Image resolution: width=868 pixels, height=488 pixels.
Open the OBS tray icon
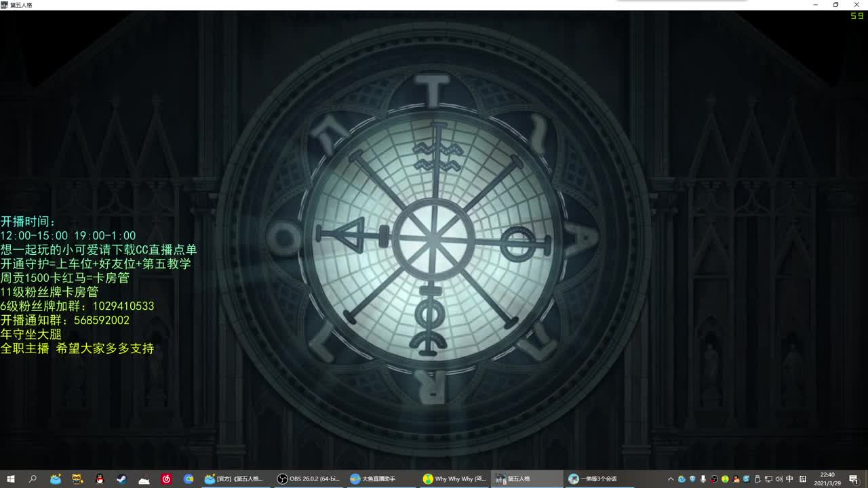714,479
